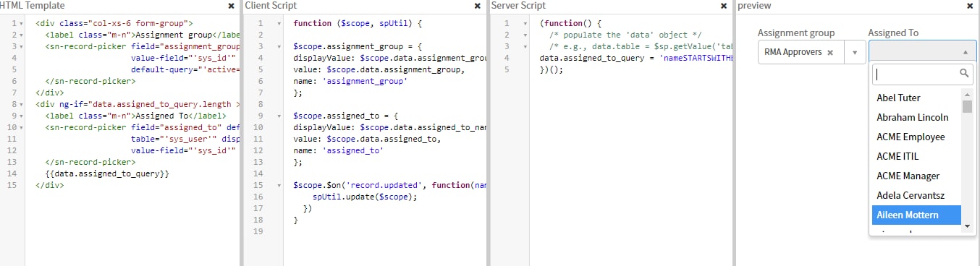Click the magnifier icon in the search box
Screen dimensions: 980x266
pos(964,73)
